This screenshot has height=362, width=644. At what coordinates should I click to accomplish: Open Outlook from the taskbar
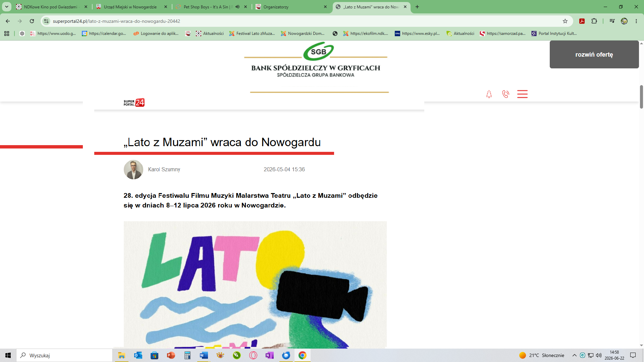(138, 355)
